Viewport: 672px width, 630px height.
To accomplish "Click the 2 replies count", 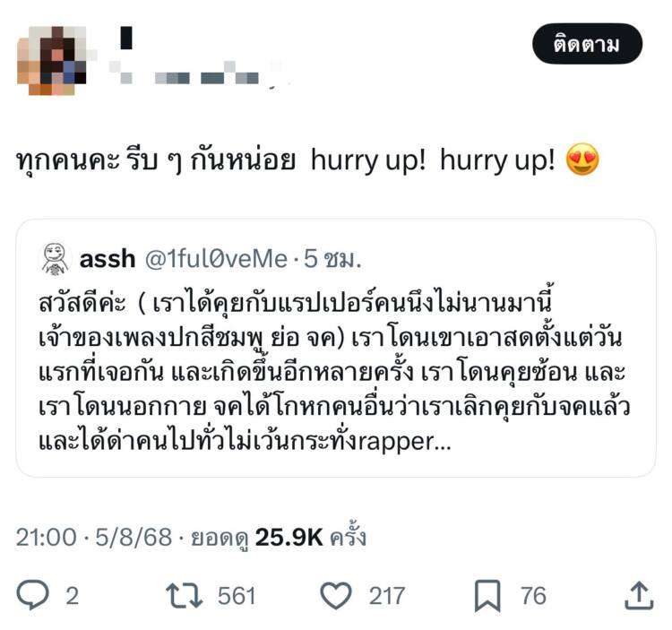I will (72, 596).
